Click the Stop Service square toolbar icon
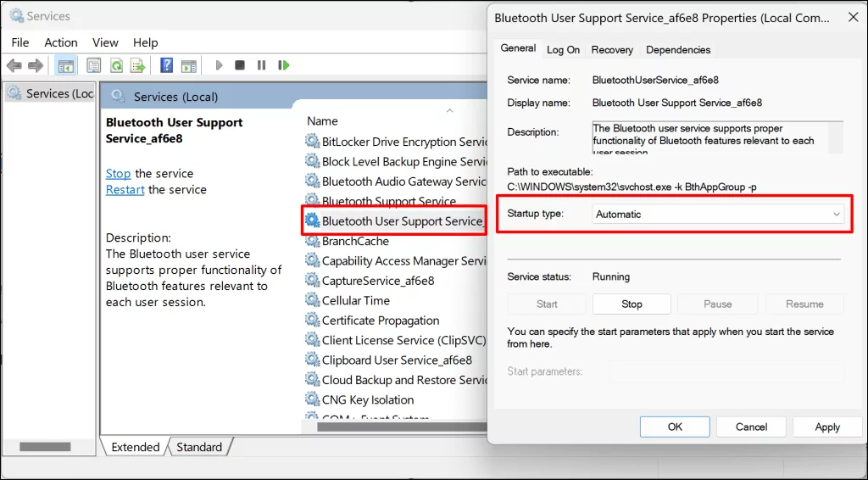Viewport: 868px width, 480px height. tap(240, 65)
